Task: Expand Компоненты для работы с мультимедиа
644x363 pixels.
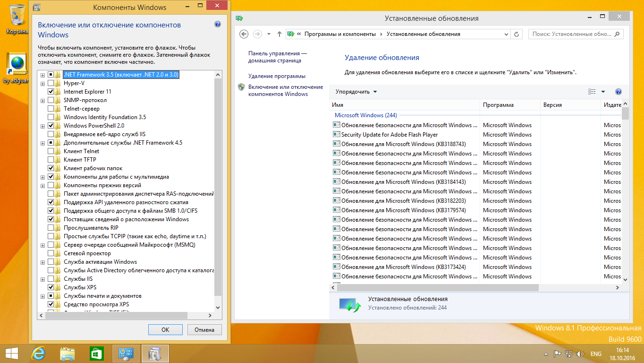Action: [42, 177]
